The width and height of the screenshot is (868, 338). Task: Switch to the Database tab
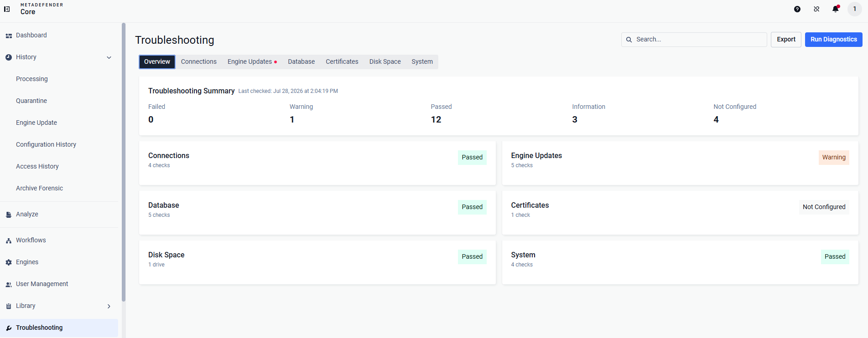(x=301, y=62)
